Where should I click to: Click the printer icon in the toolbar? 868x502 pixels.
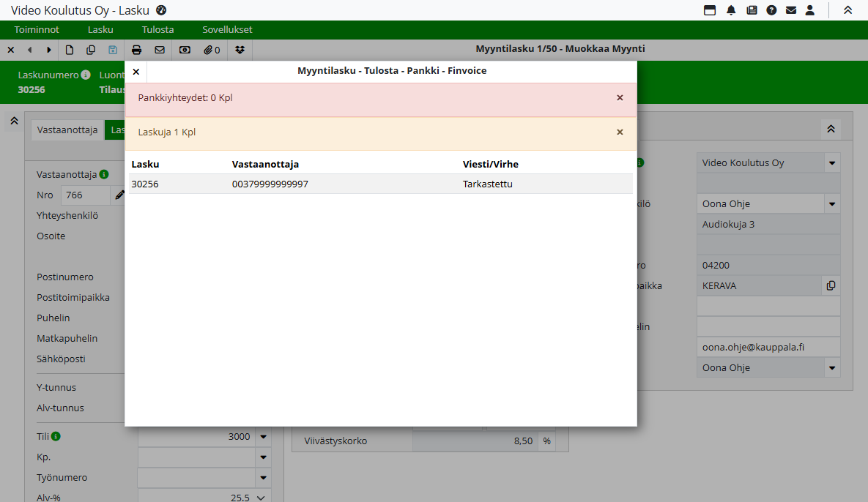point(136,50)
